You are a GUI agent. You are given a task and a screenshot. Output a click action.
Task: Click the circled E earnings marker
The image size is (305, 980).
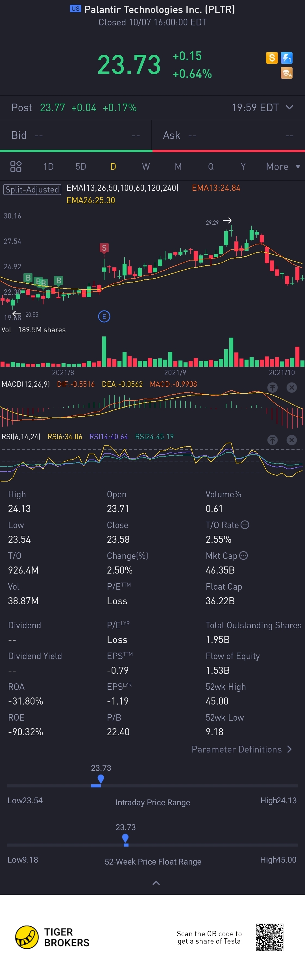click(x=104, y=316)
